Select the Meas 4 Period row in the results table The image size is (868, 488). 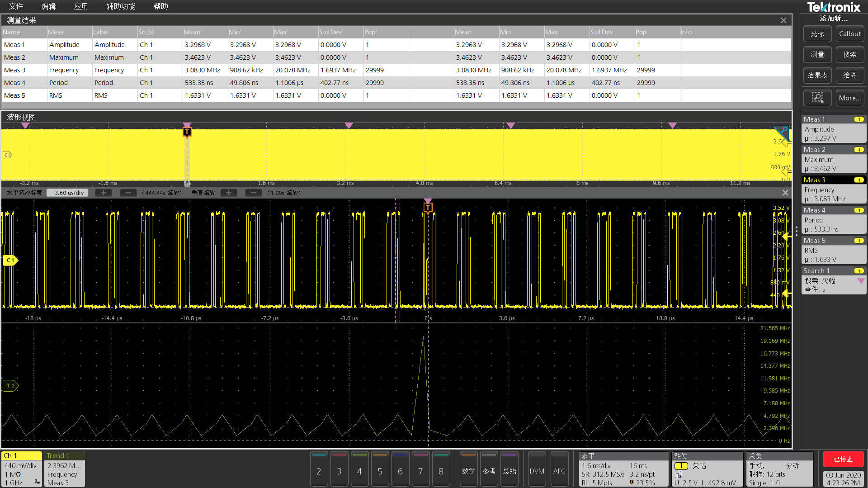point(396,83)
